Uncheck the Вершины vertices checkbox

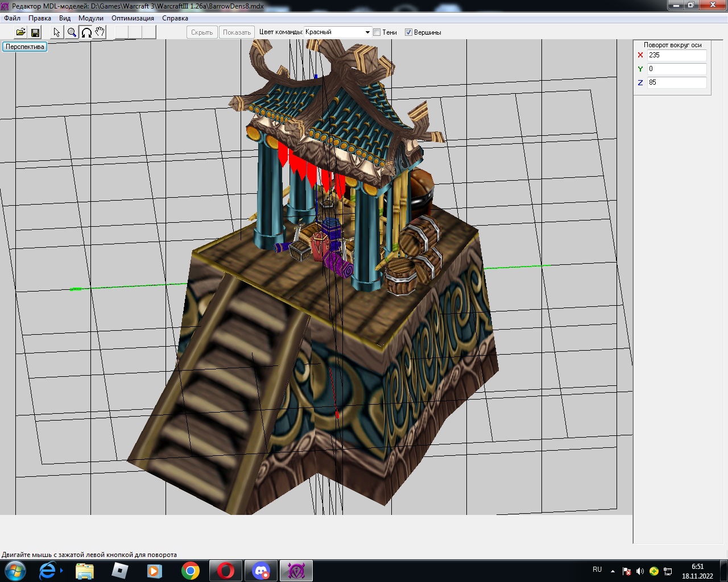408,32
